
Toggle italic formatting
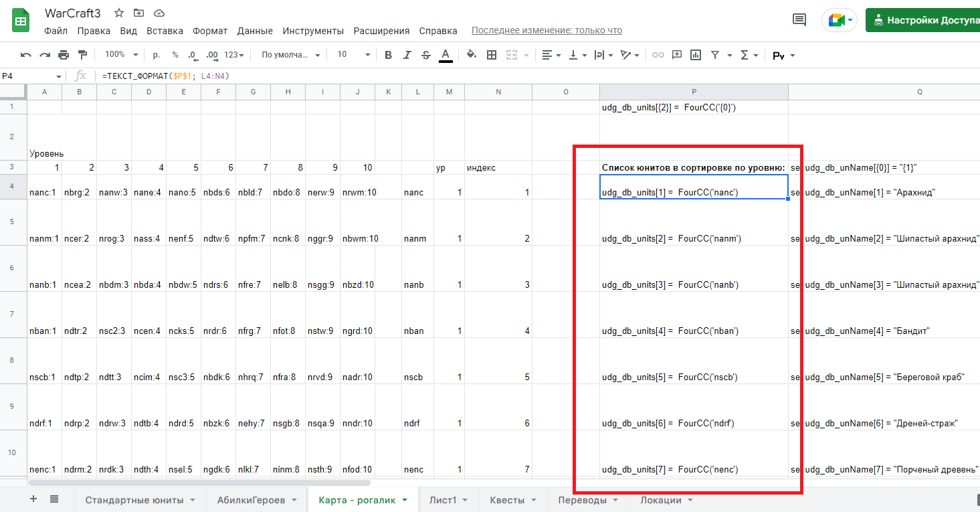(x=407, y=55)
